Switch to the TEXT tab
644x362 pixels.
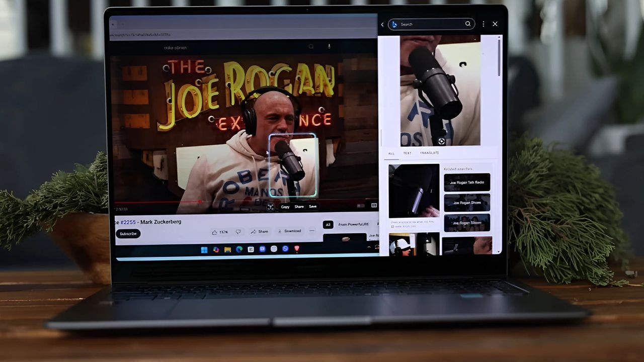click(407, 153)
